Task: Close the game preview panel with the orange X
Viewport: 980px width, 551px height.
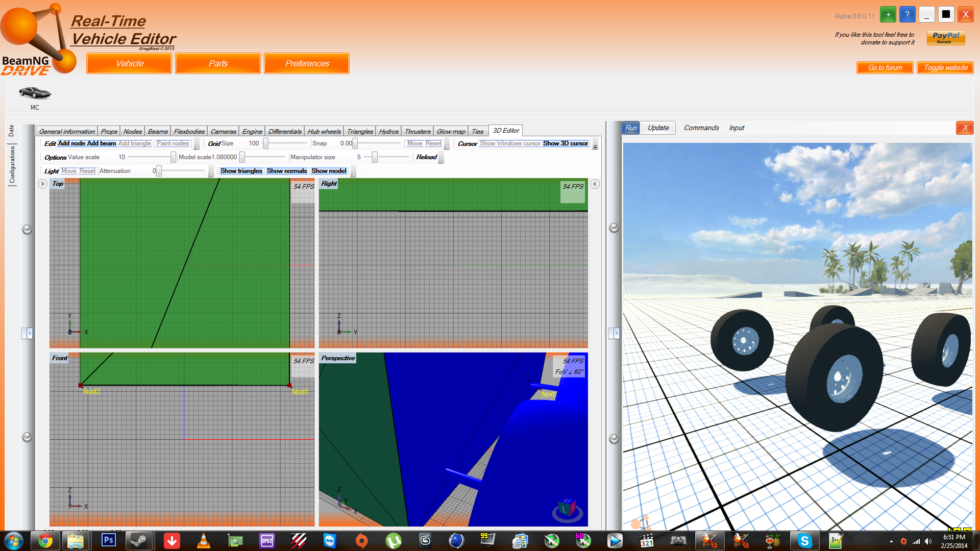Action: pyautogui.click(x=965, y=128)
